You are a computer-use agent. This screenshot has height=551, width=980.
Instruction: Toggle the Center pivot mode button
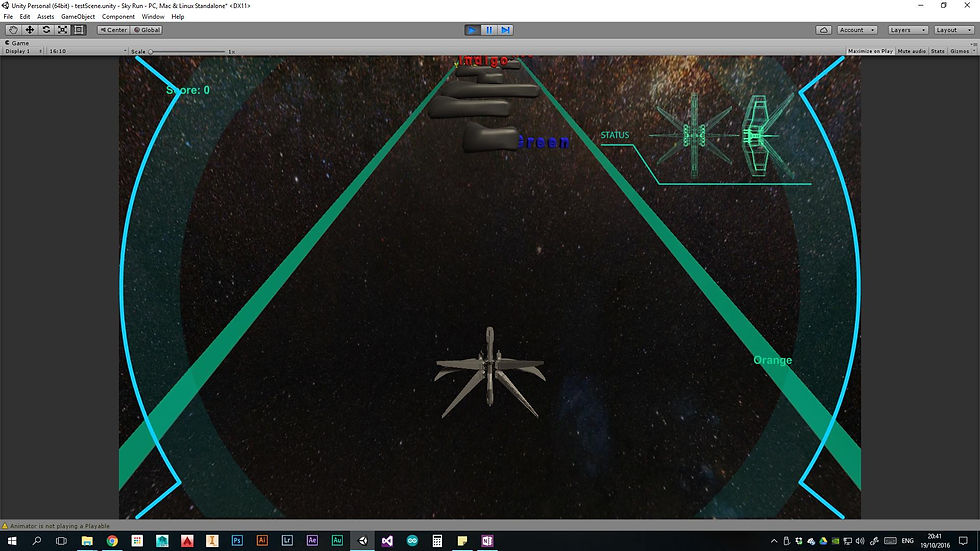coord(113,30)
